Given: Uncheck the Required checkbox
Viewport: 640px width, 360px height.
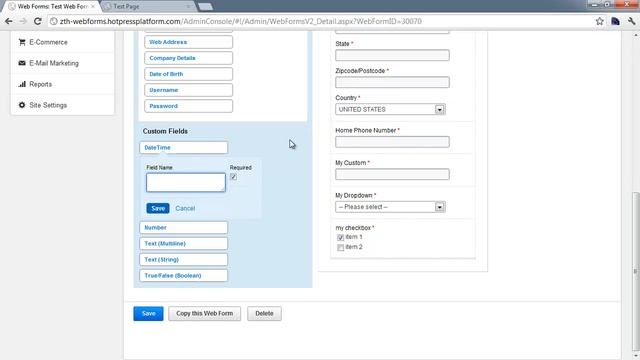Looking at the screenshot, I should (x=233, y=177).
